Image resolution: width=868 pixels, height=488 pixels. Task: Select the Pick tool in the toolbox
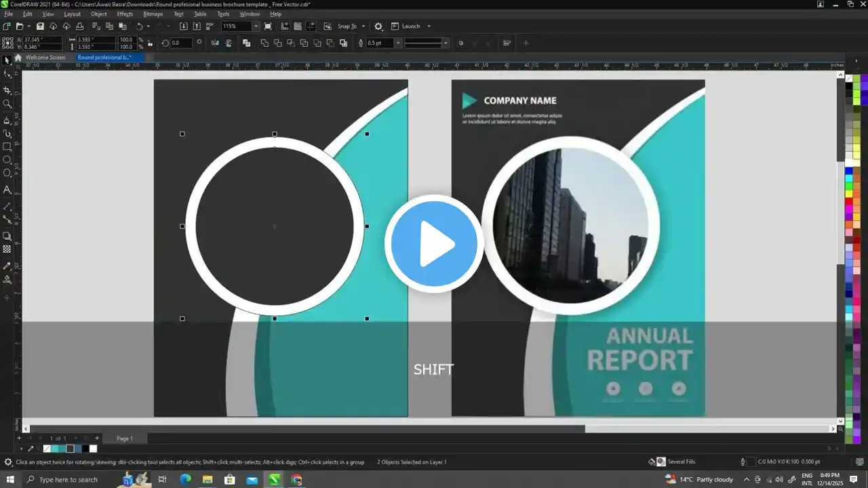click(7, 61)
